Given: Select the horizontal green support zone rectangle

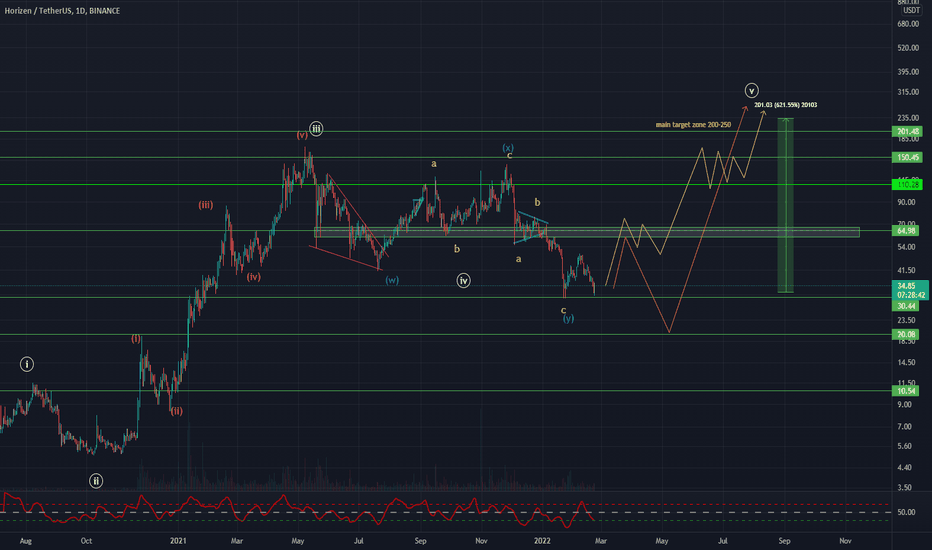Looking at the screenshot, I should 587,232.
